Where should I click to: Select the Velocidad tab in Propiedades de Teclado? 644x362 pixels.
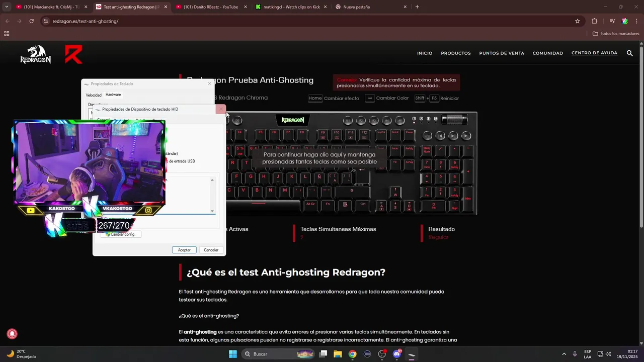pos(94,95)
